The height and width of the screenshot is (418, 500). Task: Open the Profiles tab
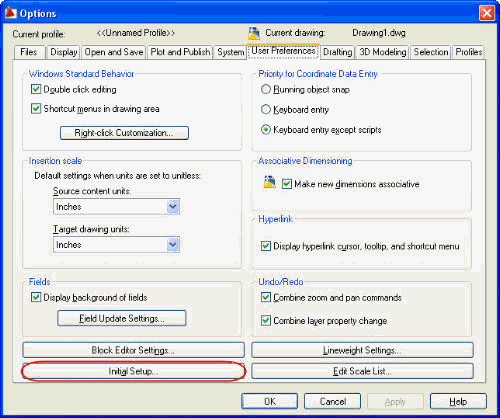click(468, 52)
